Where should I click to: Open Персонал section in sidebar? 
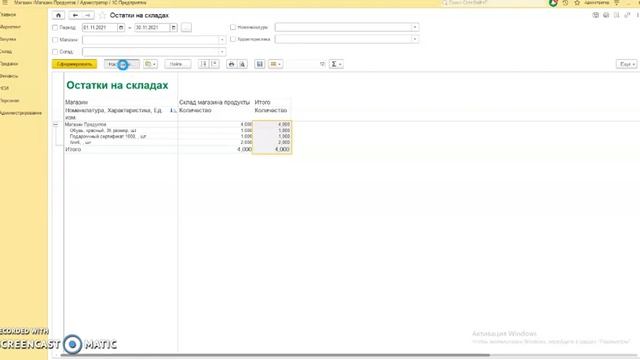click(10, 100)
